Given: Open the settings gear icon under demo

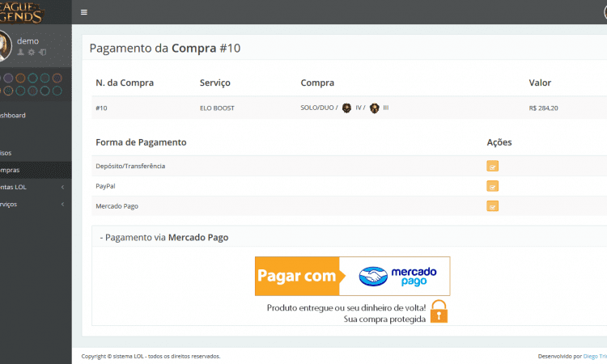Looking at the screenshot, I should coord(32,53).
